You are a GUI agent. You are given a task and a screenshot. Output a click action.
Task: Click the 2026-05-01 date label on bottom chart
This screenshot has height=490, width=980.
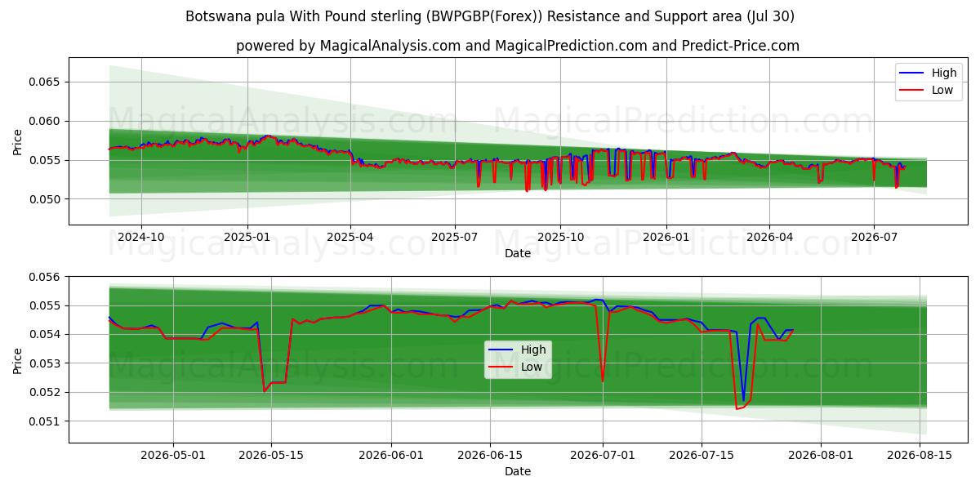coord(172,456)
